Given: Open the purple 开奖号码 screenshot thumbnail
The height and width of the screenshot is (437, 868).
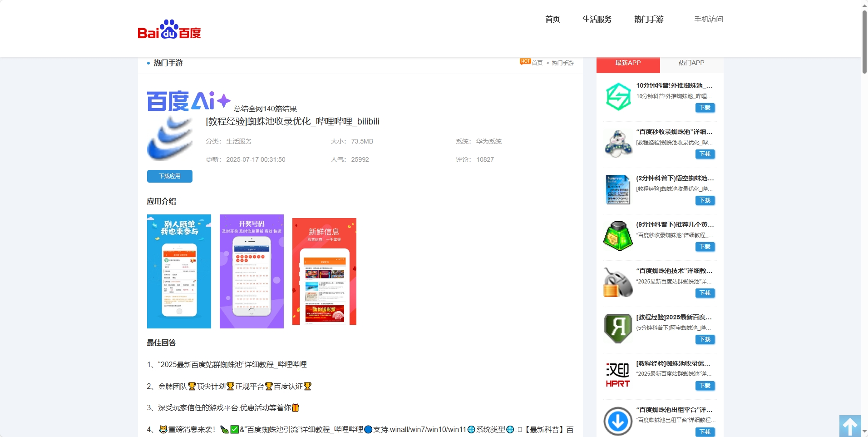Looking at the screenshot, I should click(x=252, y=271).
